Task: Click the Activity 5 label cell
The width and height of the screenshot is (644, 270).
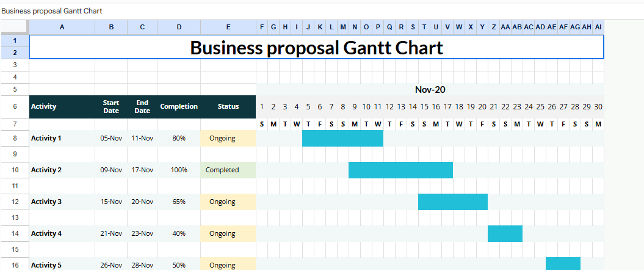Action: pyautogui.click(x=62, y=265)
